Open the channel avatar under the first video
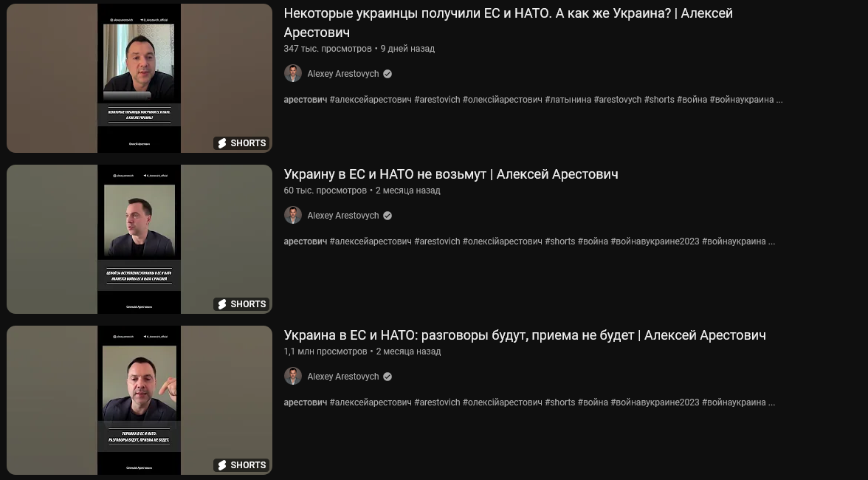The height and width of the screenshot is (480, 868). pyautogui.click(x=293, y=74)
